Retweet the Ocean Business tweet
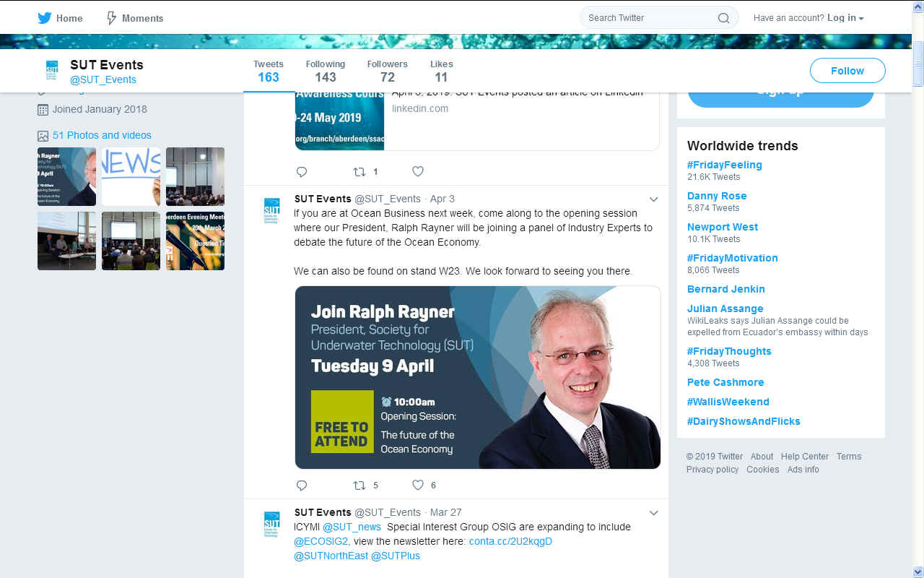The width and height of the screenshot is (924, 578). [359, 485]
